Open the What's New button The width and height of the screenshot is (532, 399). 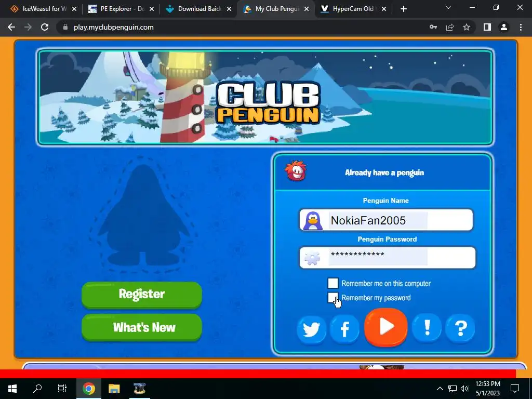pos(142,327)
